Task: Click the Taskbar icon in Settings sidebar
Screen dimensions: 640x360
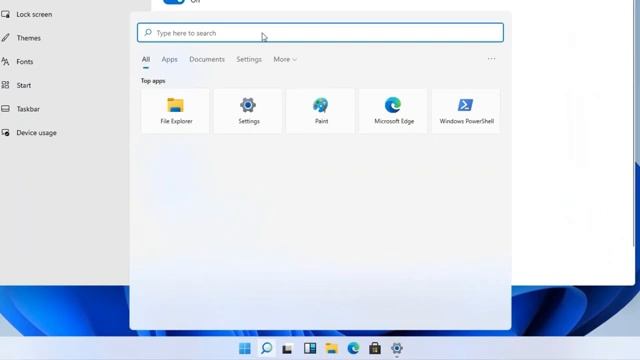Action: (5, 109)
